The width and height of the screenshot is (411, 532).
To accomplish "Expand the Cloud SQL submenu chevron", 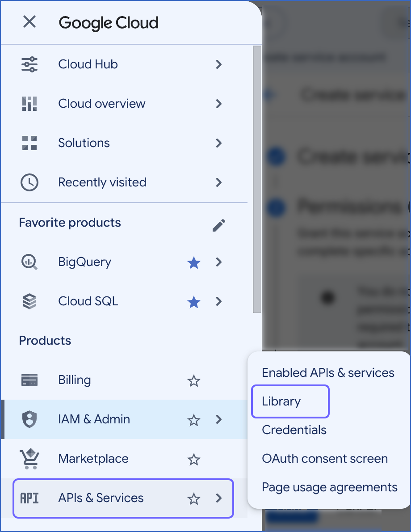I will pos(219,301).
